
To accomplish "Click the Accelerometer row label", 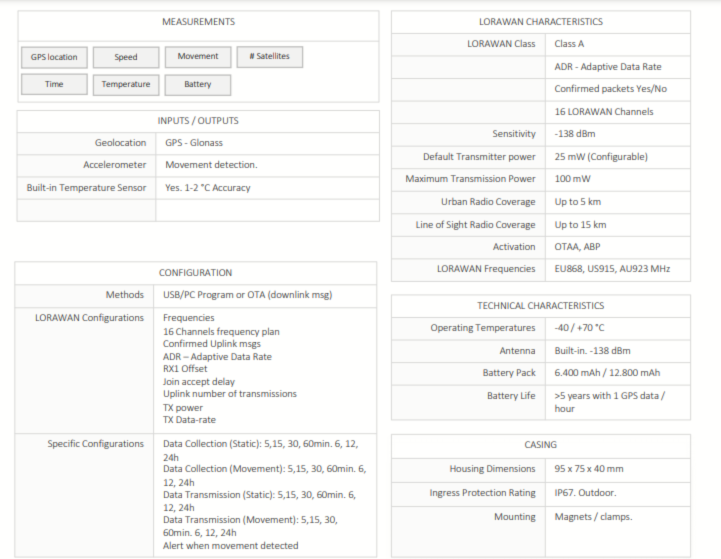I will (114, 165).
